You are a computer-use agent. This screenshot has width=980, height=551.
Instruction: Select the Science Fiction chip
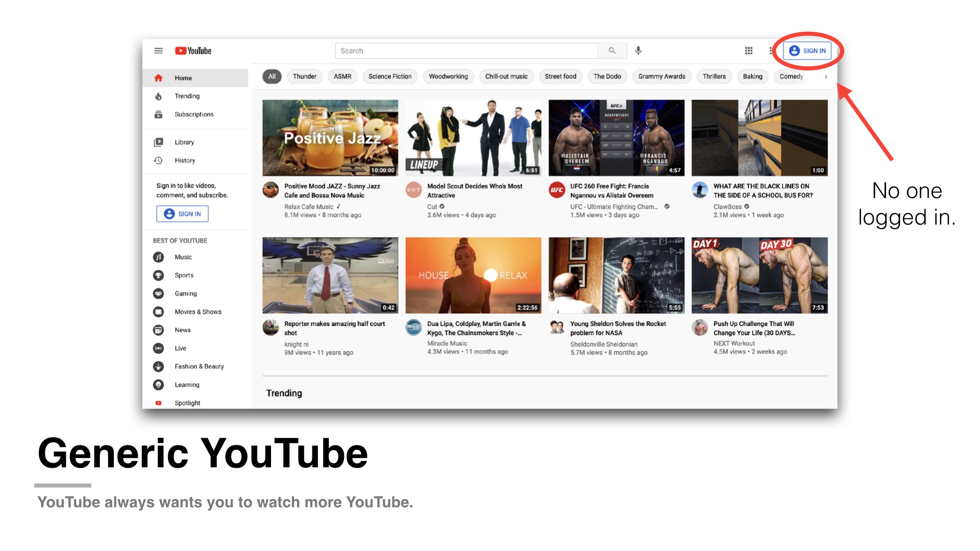click(x=390, y=77)
